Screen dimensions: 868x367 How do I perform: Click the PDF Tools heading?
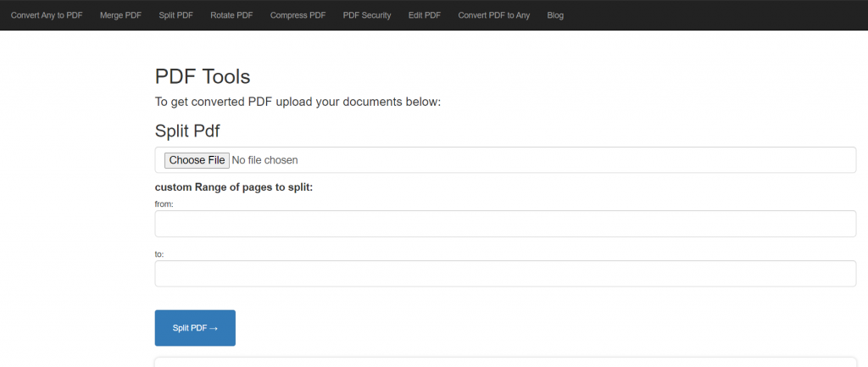[203, 76]
